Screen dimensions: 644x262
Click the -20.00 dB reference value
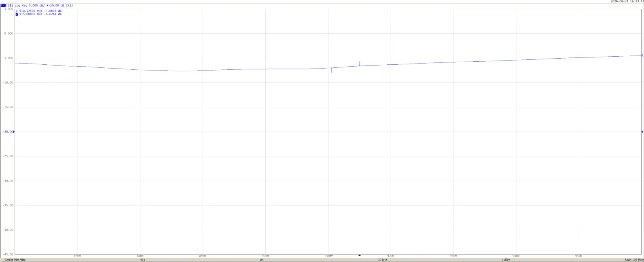[x=56, y=5]
